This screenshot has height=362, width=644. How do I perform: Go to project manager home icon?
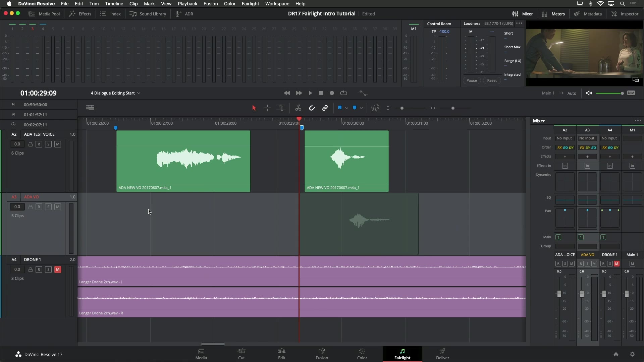616,354
